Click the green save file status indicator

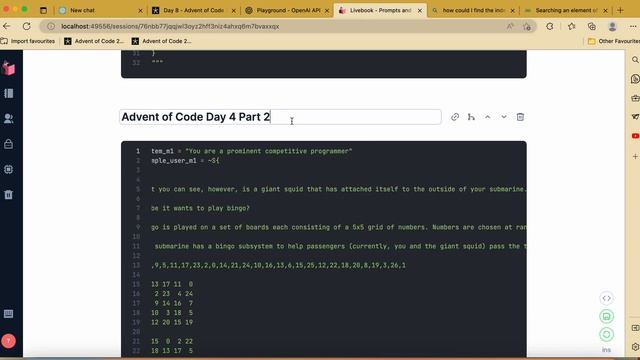coord(607,316)
